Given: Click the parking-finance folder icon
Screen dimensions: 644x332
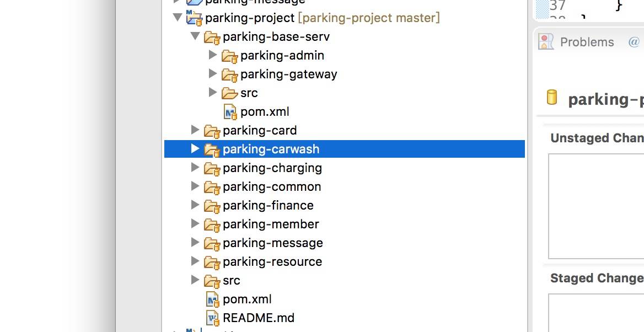Looking at the screenshot, I should click(x=212, y=206).
